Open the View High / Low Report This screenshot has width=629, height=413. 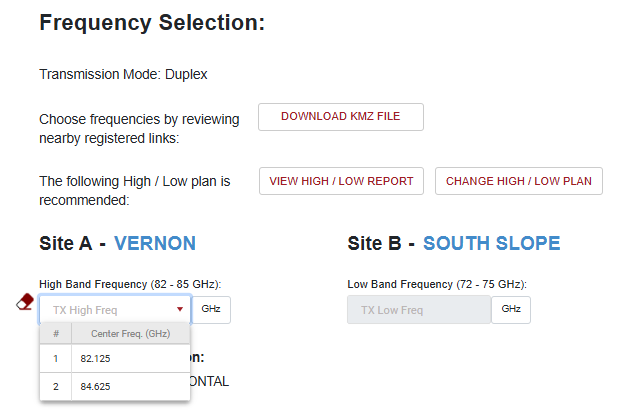[341, 181]
